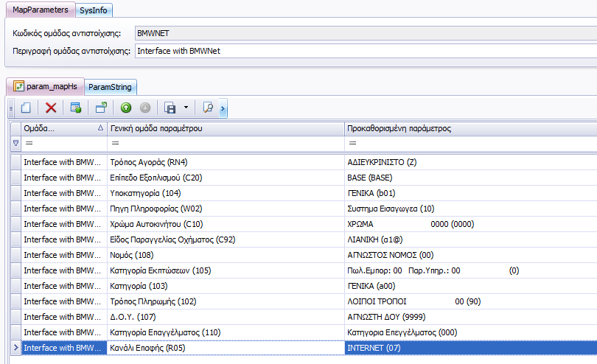The height and width of the screenshot is (364, 597).
Task: Select the MapParameters tab
Action: click(x=39, y=10)
